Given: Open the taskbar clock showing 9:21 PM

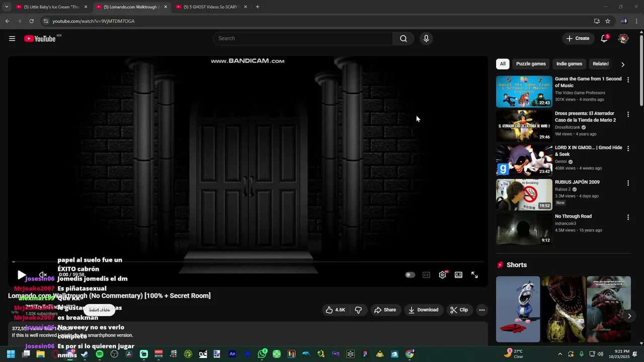Looking at the screenshot, I should coord(622,354).
